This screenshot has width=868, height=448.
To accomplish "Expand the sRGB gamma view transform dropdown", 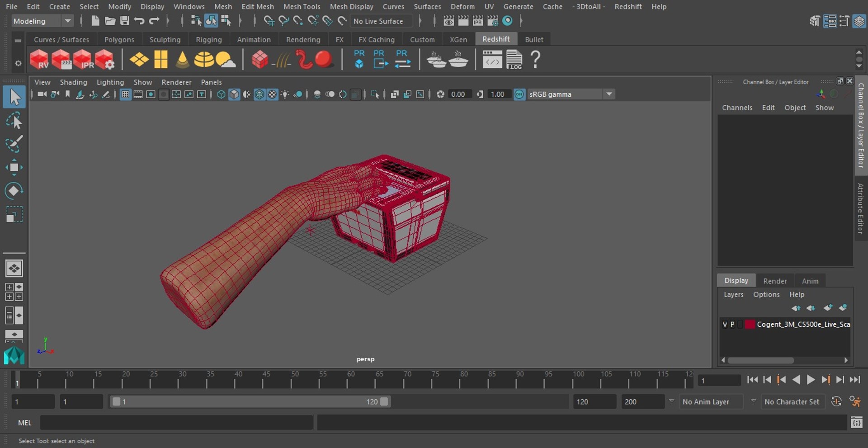I will (609, 94).
